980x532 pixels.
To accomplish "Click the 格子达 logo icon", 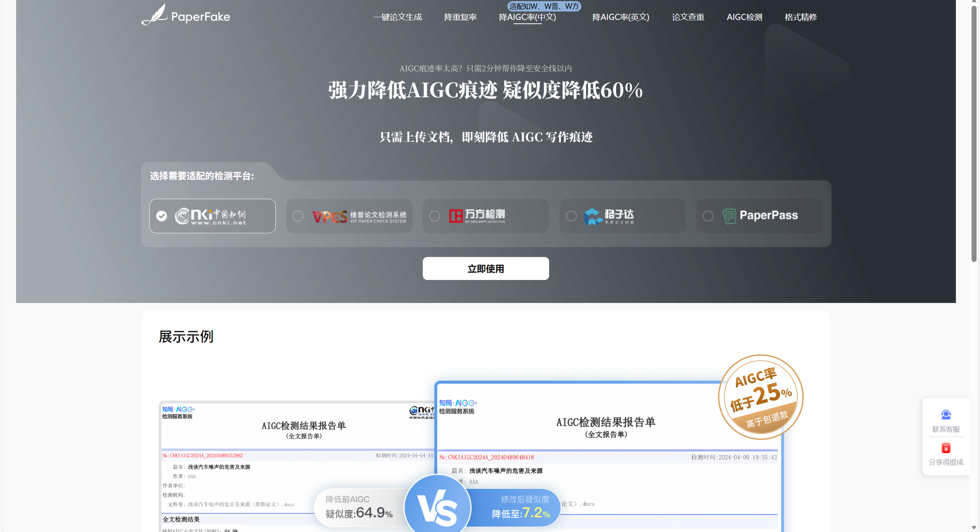I will pos(593,216).
